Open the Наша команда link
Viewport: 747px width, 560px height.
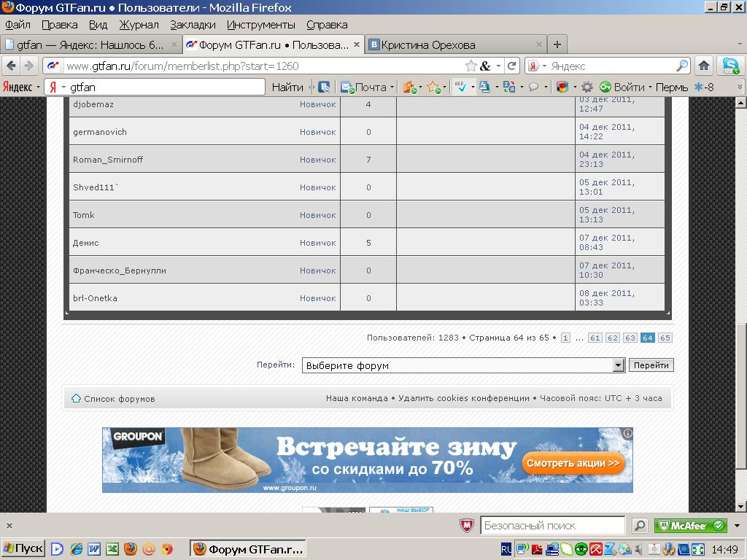tap(357, 398)
